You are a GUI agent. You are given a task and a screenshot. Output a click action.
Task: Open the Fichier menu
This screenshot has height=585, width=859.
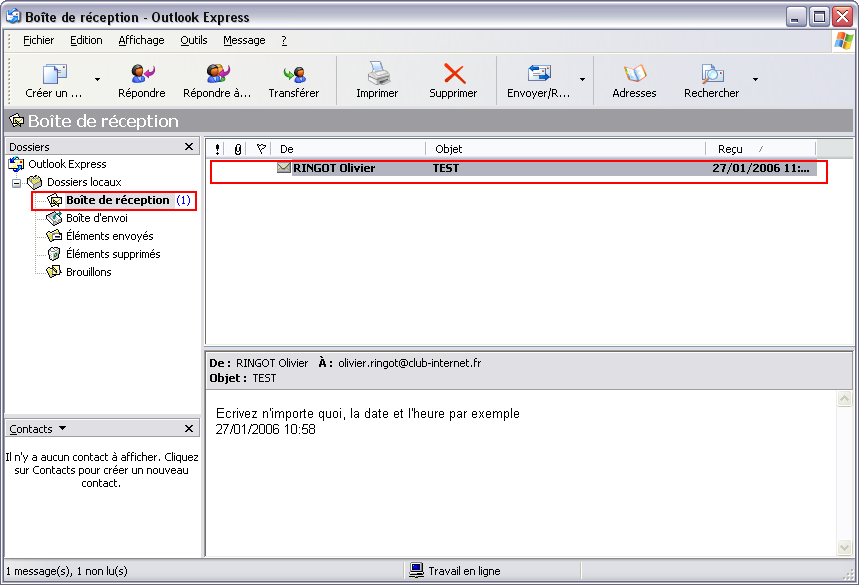(x=38, y=40)
